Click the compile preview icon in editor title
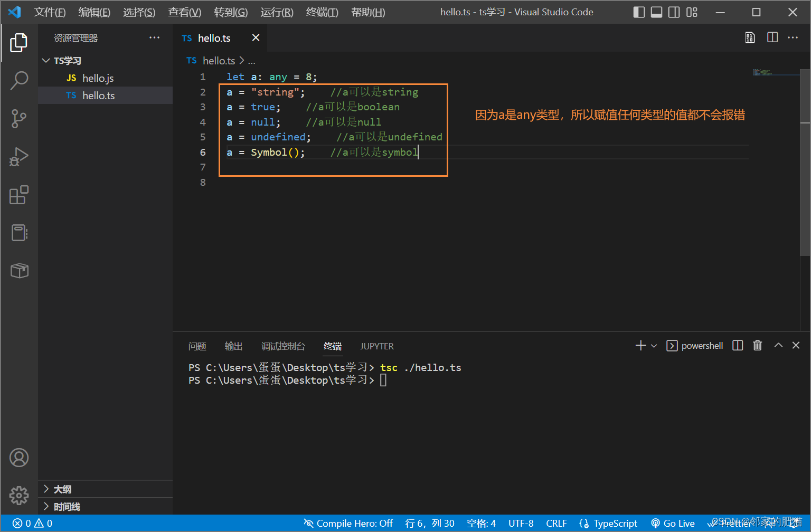The width and height of the screenshot is (811, 532). pos(750,37)
